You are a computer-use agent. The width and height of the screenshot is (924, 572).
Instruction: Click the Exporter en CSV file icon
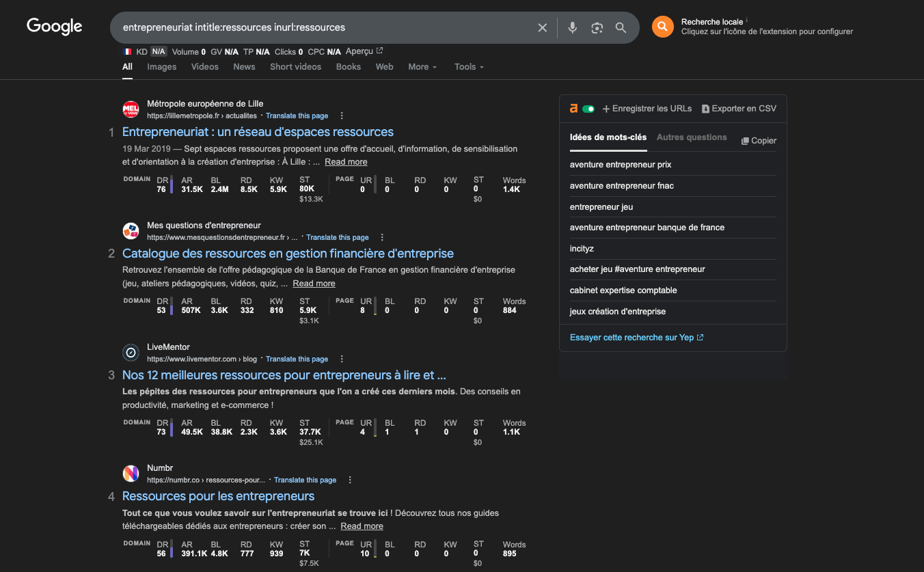tap(705, 108)
